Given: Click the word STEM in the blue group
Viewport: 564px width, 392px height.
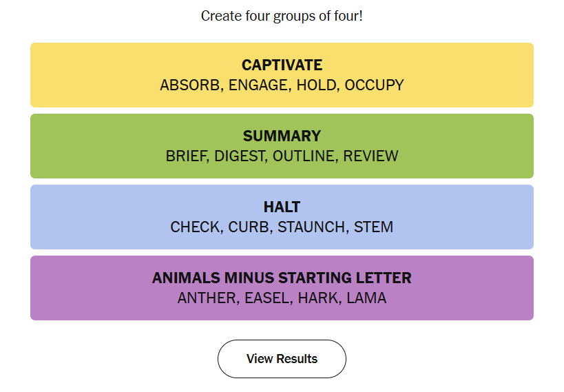Looking at the screenshot, I should (373, 227).
